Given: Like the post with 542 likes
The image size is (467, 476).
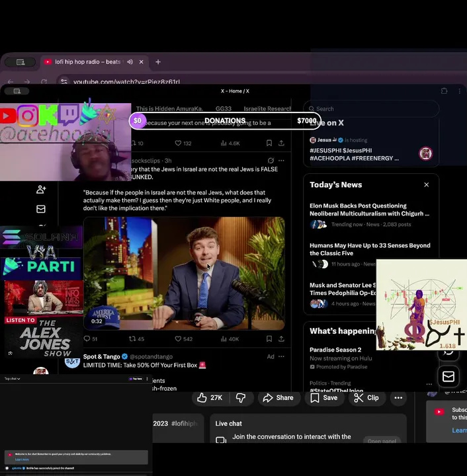Looking at the screenshot, I should click(184, 338).
